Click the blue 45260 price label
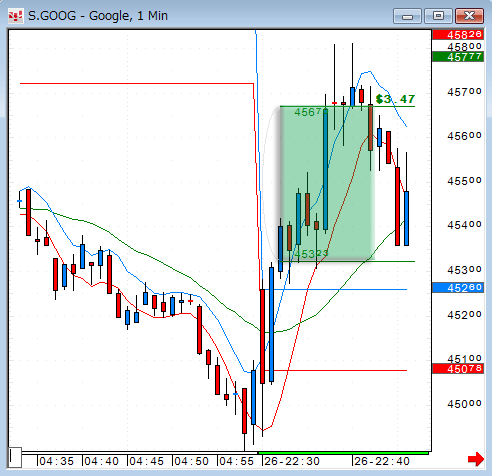 (458, 288)
